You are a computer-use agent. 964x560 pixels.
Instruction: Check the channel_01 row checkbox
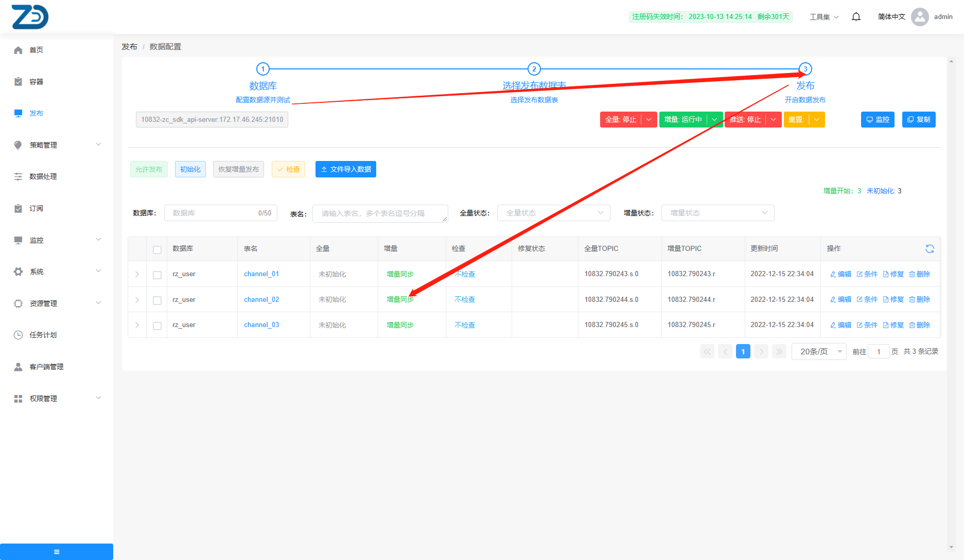tap(157, 275)
